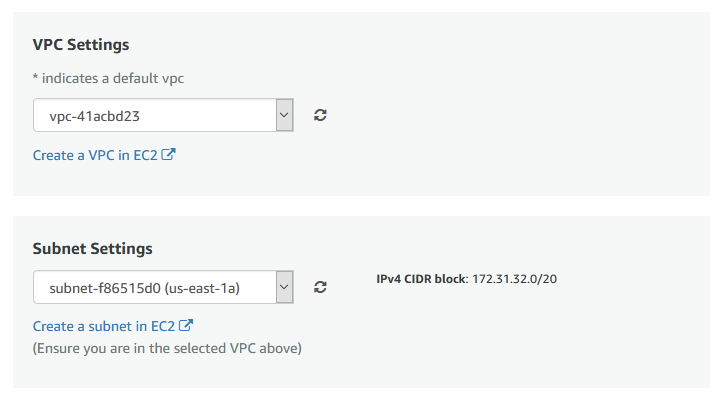Click the white gap between the two panels
The width and height of the screenshot is (724, 397).
click(362, 206)
